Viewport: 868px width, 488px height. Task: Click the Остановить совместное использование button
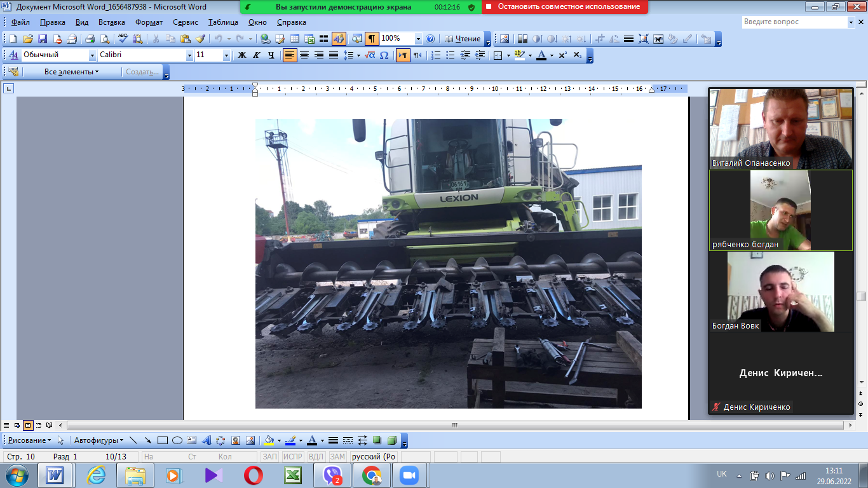(566, 7)
